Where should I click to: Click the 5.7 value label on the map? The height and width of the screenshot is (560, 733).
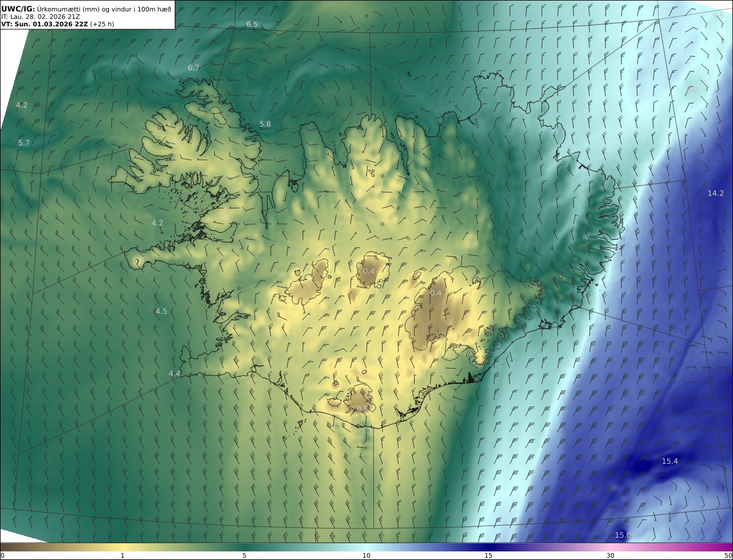(x=24, y=143)
